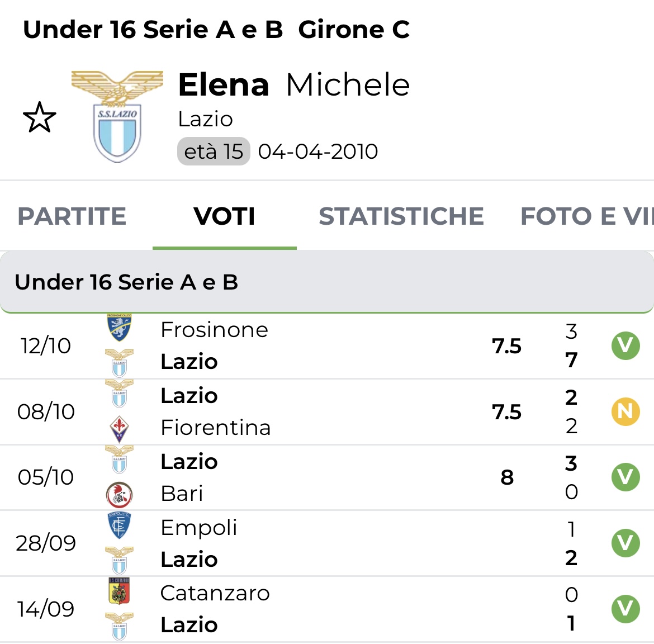
Task: Switch to the FOTO E VIDEO tab
Action: (x=586, y=216)
